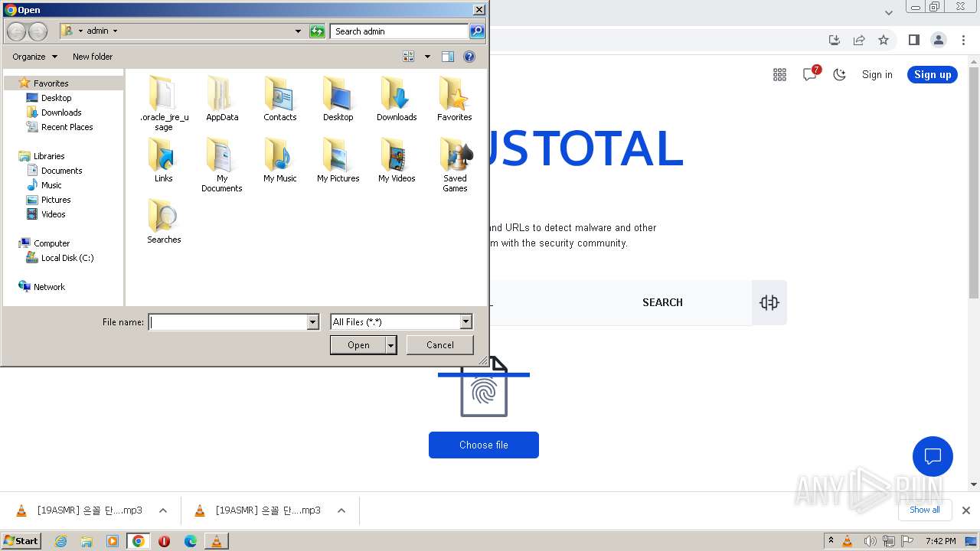Open the .oracle_jre_usage folder

164,103
